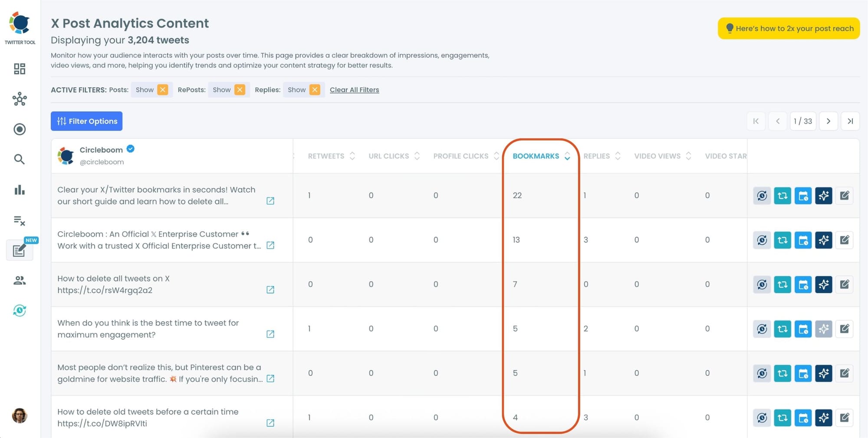
Task: Open the dashboard grid icon in sidebar
Action: pyautogui.click(x=20, y=69)
